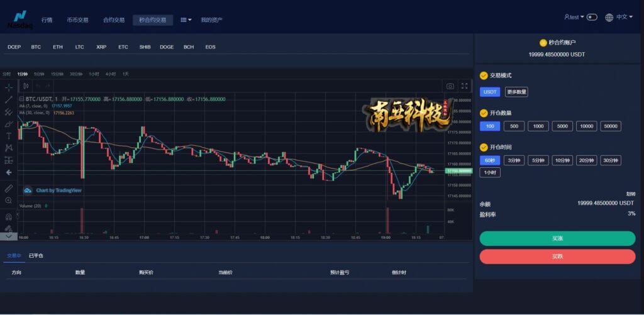Viewport: 644px width, 315px height.
Task: Select 3分钟 opening time
Action: point(514,160)
